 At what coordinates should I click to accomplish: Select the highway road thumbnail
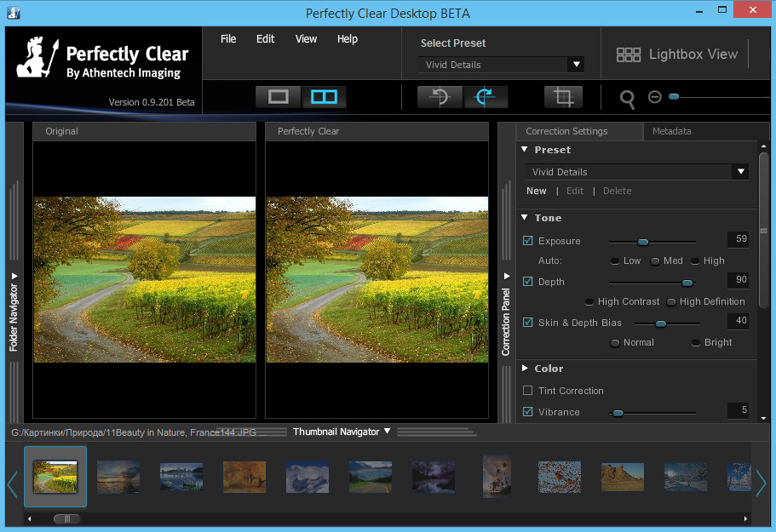pyautogui.click(x=371, y=478)
